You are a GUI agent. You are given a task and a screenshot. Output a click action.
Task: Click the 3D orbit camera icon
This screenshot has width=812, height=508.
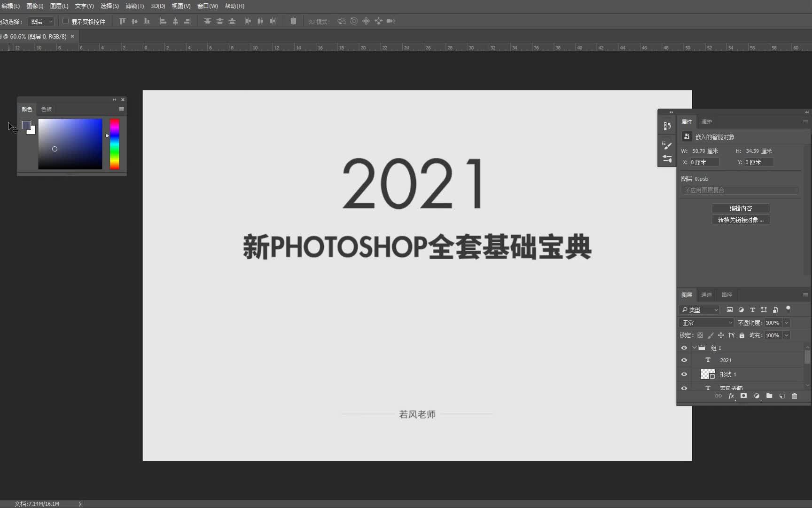[342, 21]
